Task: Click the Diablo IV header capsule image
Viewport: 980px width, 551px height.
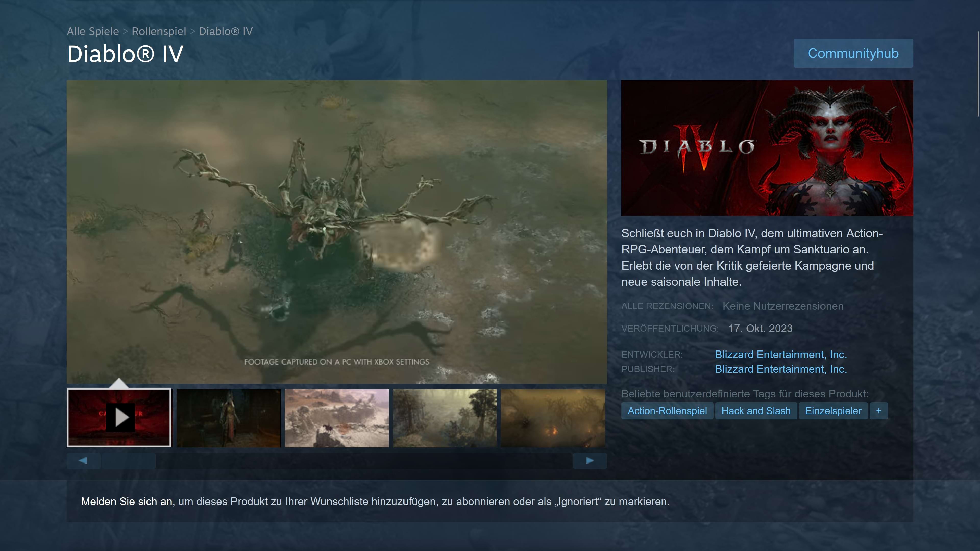Action: [767, 148]
